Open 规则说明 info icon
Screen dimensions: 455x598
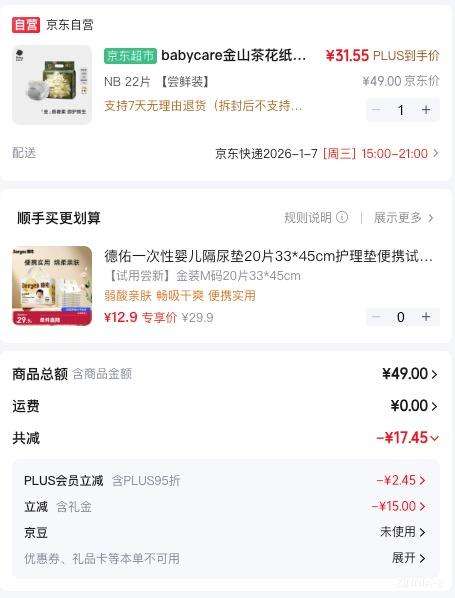pos(342,217)
